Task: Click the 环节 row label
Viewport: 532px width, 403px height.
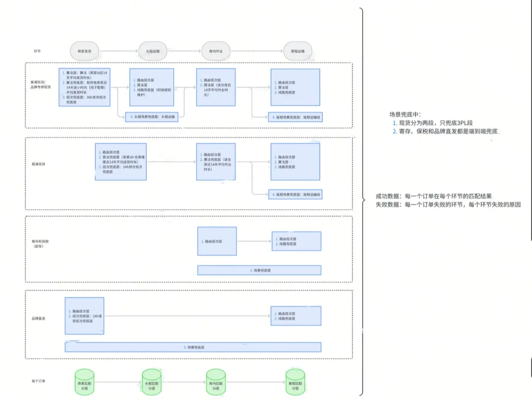Action: point(37,51)
